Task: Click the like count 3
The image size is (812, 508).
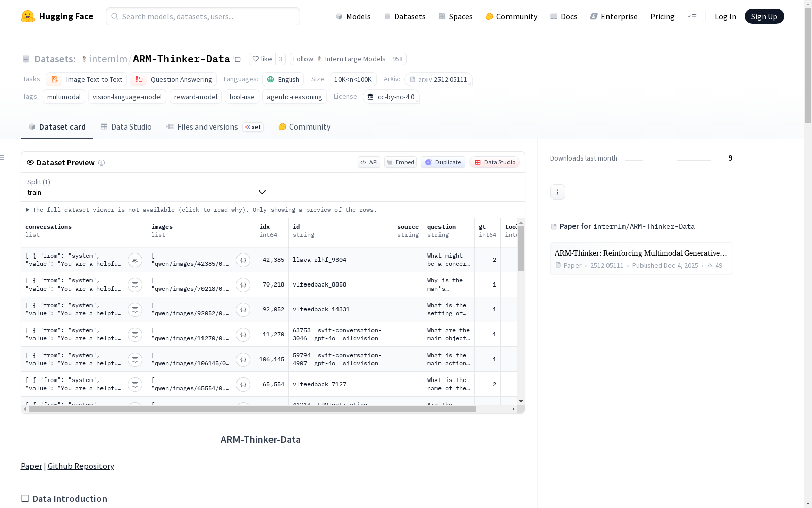Action: click(280, 59)
